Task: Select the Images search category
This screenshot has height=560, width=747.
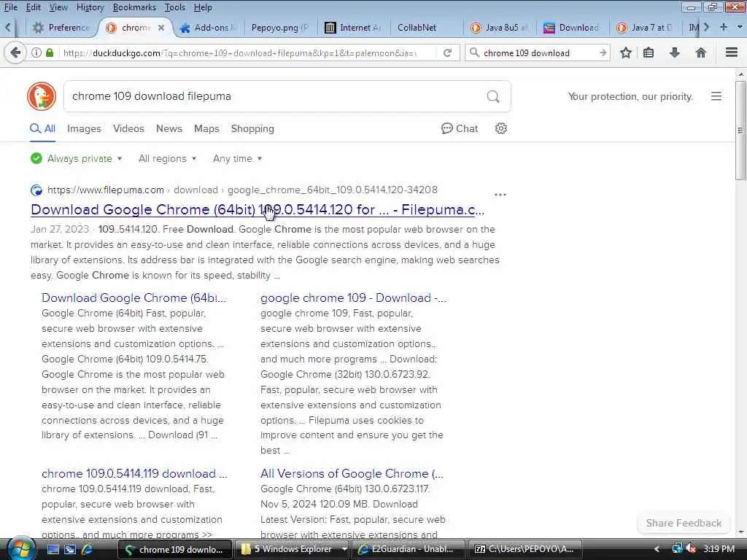Action: pyautogui.click(x=84, y=128)
